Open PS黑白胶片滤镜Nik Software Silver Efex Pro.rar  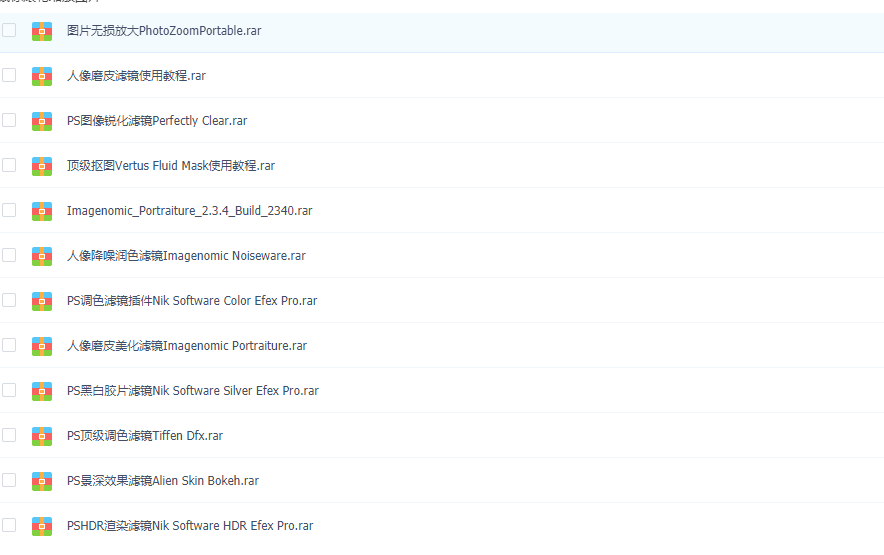point(193,391)
